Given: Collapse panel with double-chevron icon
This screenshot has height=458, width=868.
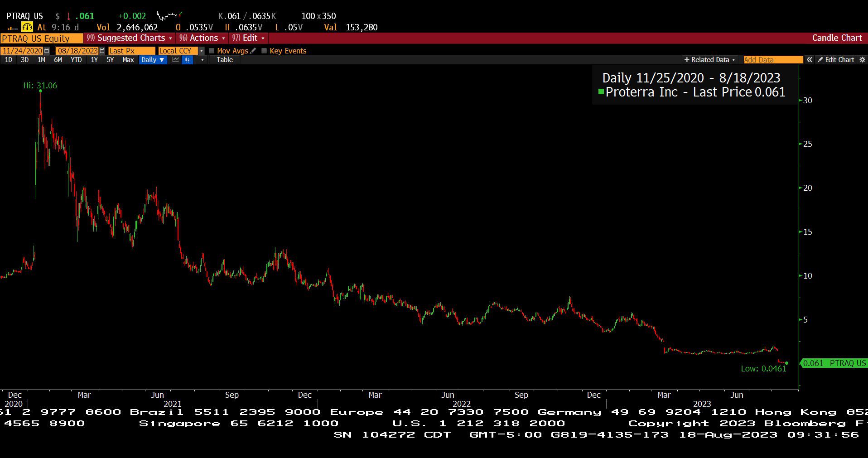Looking at the screenshot, I should coord(809,60).
